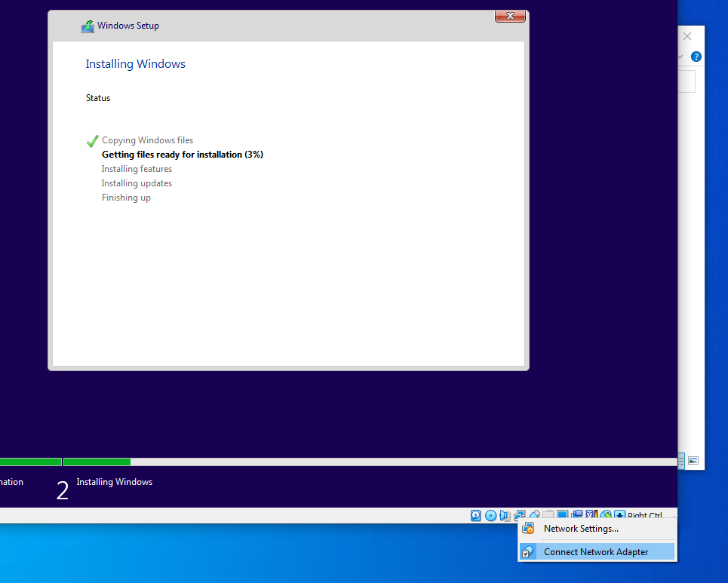Switch to large thumbnails view button
This screenshot has height=583, width=728.
tap(693, 460)
